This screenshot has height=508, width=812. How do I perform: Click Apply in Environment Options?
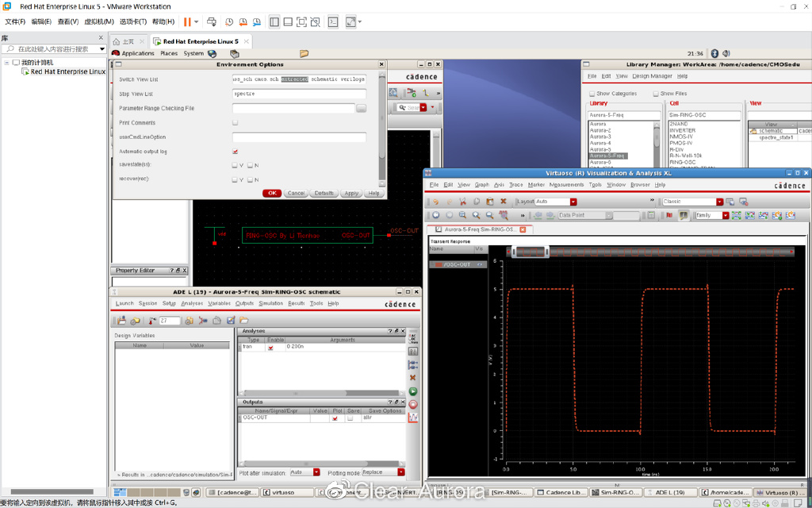pyautogui.click(x=351, y=193)
